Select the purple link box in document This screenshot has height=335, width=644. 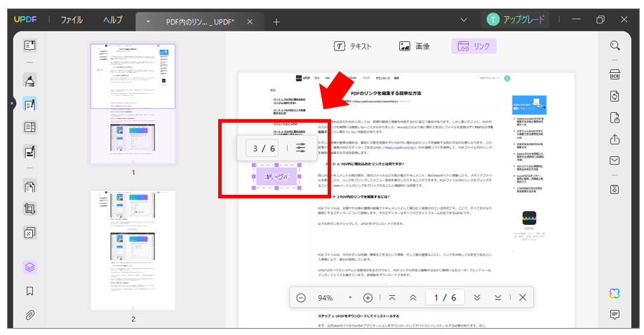(276, 177)
